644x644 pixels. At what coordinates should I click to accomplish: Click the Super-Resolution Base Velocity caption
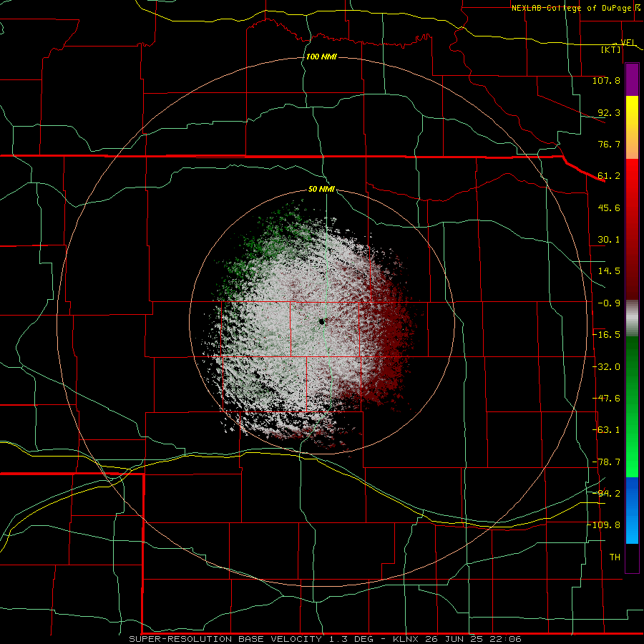325,639
